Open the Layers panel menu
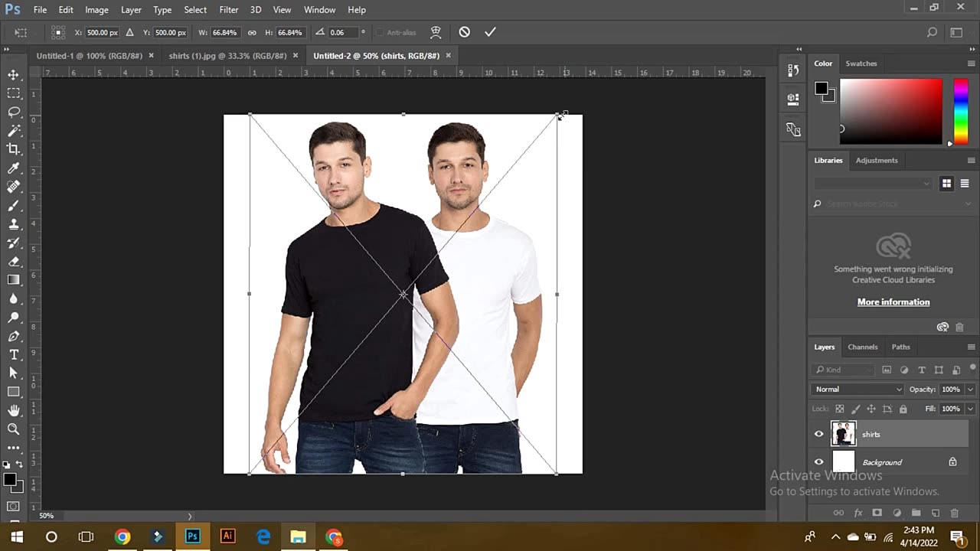This screenshot has width=980, height=551. [971, 347]
